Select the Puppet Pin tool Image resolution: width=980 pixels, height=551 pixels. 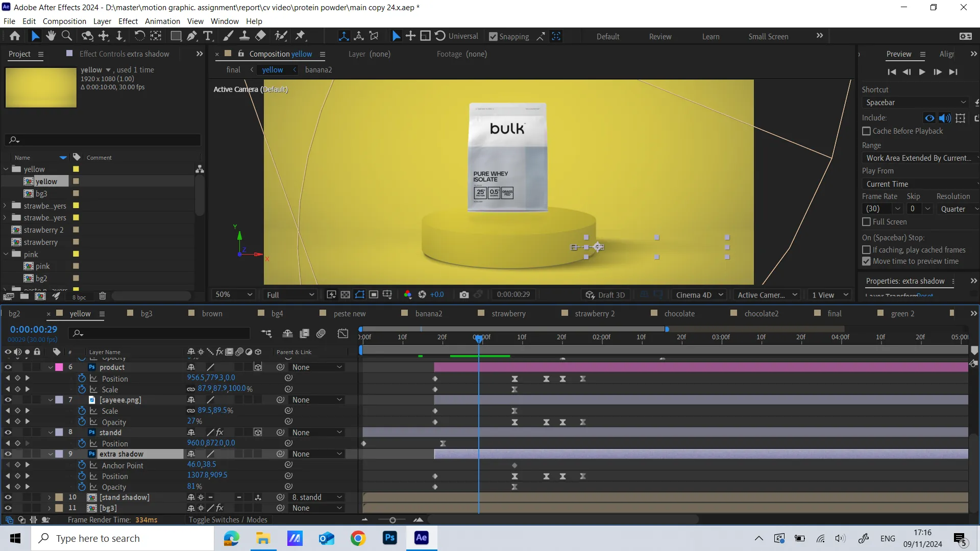(300, 36)
